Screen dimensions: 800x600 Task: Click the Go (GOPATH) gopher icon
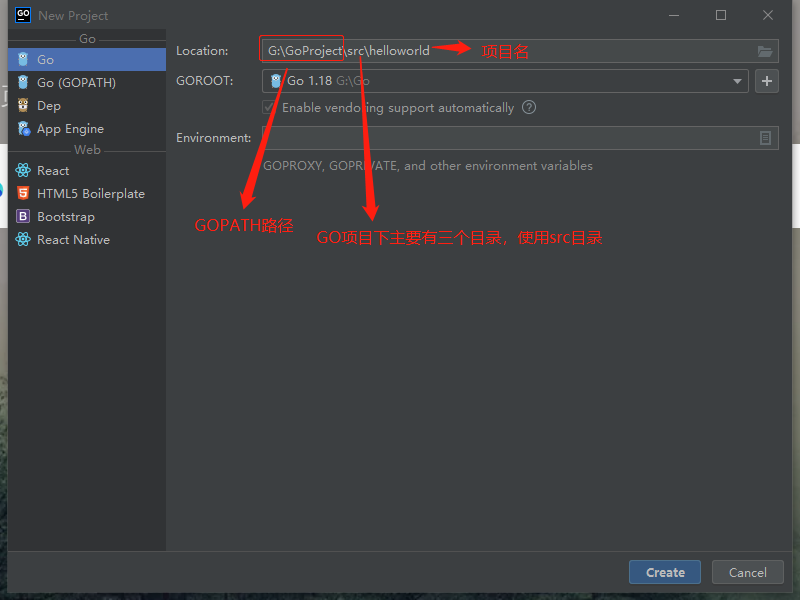[23, 83]
